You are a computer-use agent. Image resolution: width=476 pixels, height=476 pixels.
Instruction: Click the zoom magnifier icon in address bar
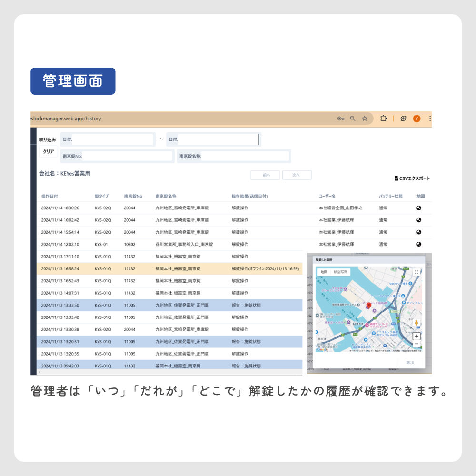[353, 119]
